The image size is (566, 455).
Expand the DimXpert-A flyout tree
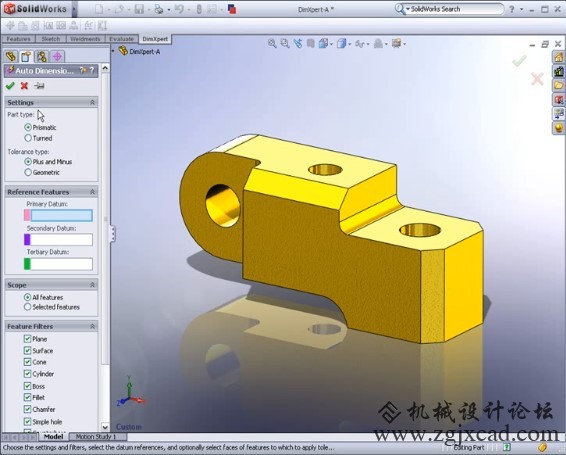point(113,51)
